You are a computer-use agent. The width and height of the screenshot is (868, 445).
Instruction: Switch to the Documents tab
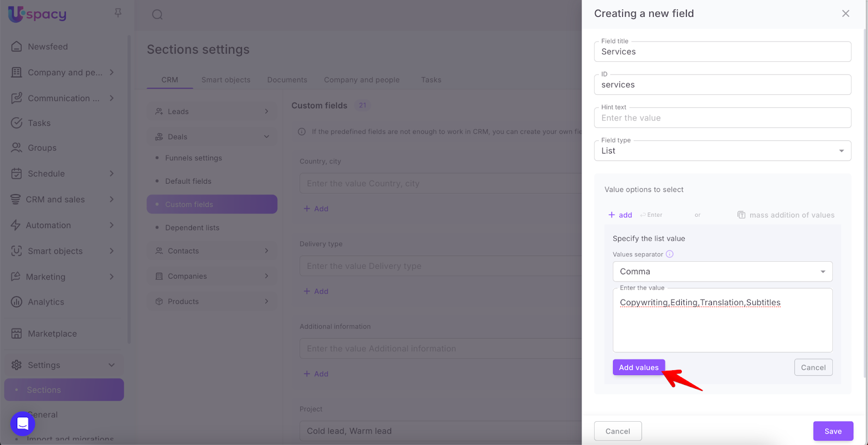(287, 80)
